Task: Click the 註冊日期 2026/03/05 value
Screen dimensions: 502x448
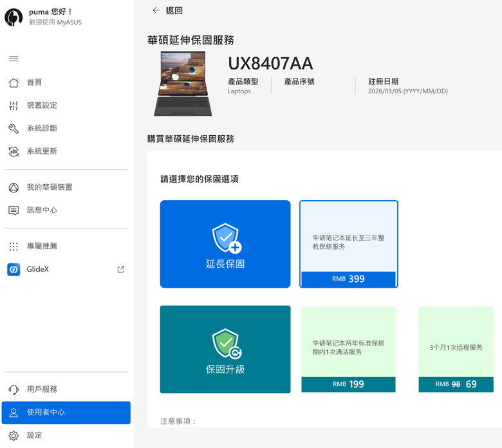Action: 408,91
